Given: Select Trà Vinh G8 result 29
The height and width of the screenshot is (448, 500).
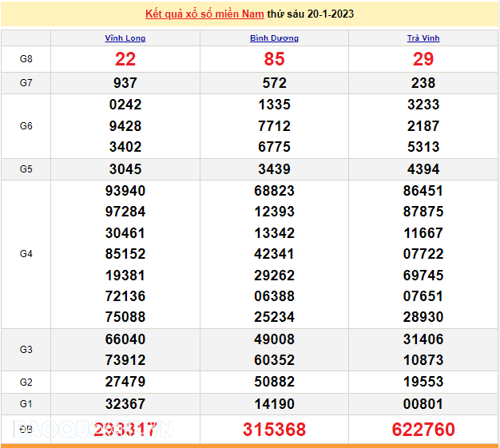Looking at the screenshot, I should click(423, 59).
